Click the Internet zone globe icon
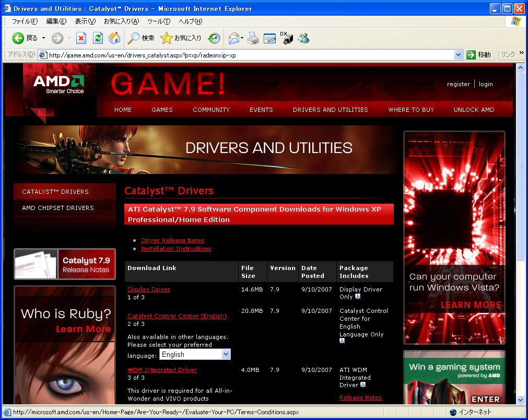528x420 pixels. [x=453, y=412]
